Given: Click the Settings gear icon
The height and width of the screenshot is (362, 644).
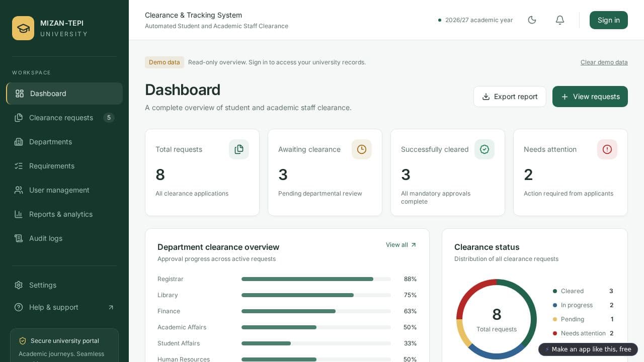Looking at the screenshot, I should click(19, 285).
